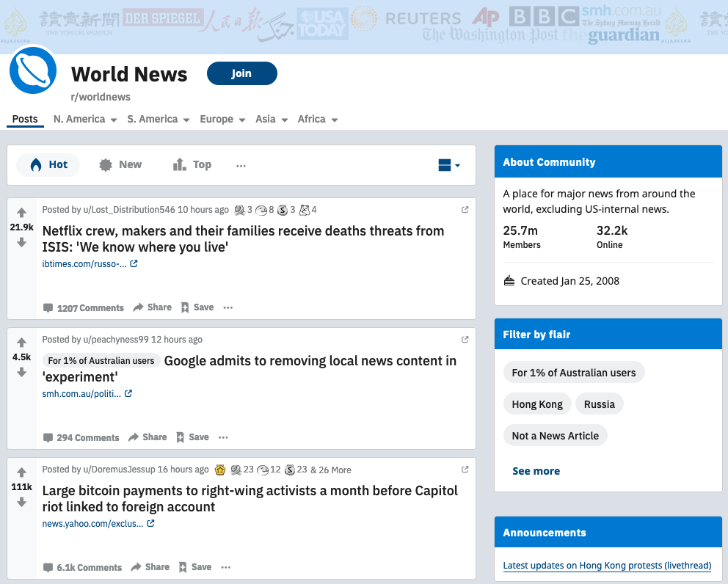Expand the Africa menu

pos(318,120)
